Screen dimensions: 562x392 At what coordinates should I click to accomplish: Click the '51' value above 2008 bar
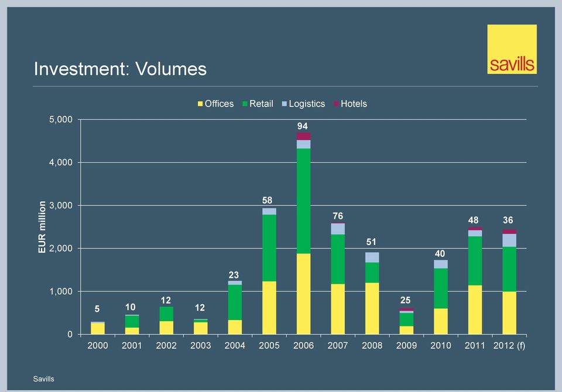point(371,242)
